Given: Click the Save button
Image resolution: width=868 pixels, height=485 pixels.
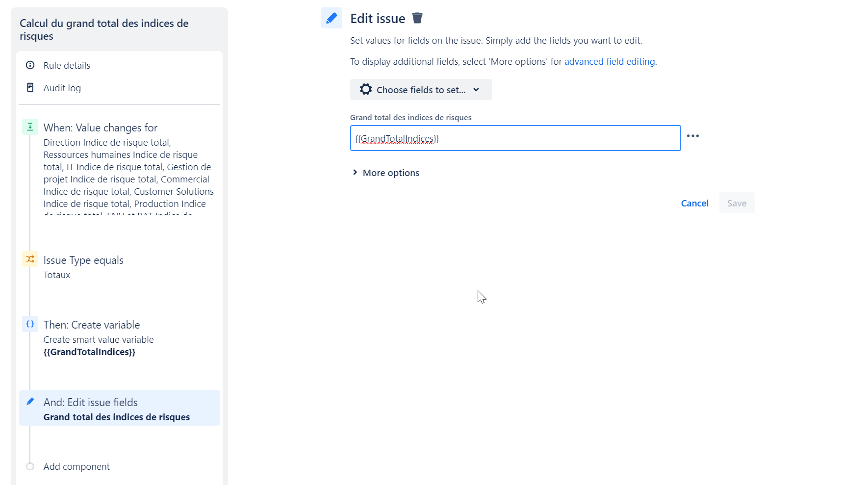Looking at the screenshot, I should tap(737, 203).
